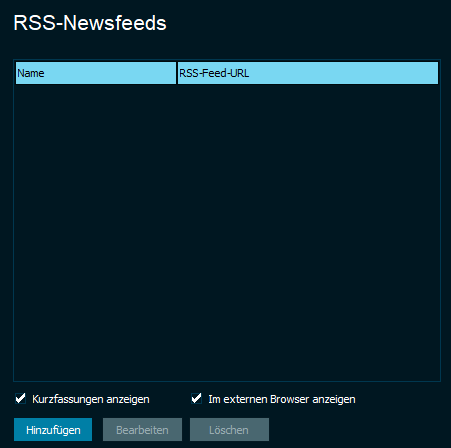The height and width of the screenshot is (448, 451).
Task: Click the Hinzufügen button
Action: (x=53, y=430)
